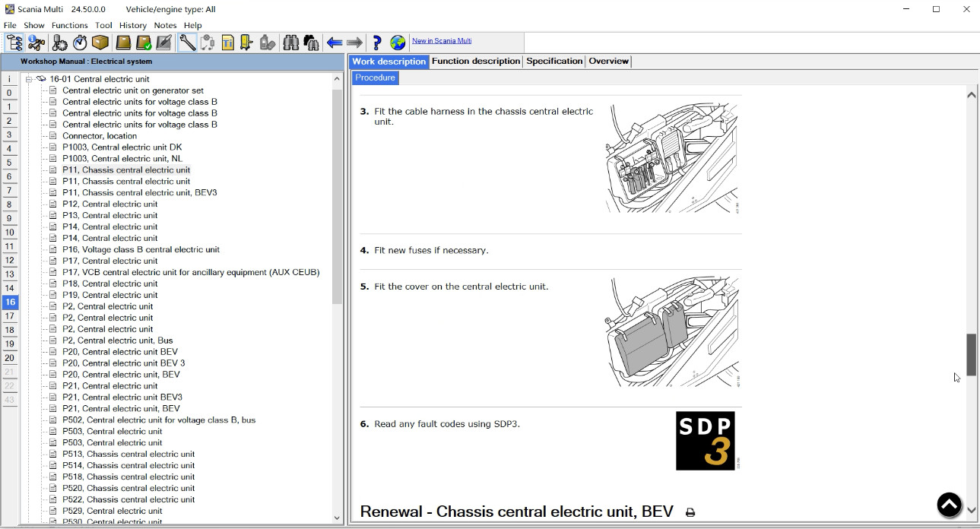Open the stopwatch standard times icon

coord(80,43)
